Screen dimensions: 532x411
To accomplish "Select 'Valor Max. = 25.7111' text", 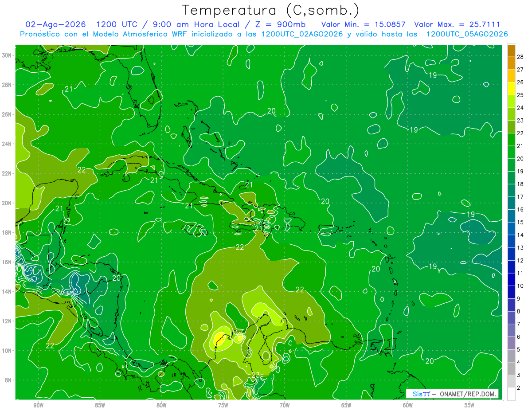I will [x=457, y=24].
